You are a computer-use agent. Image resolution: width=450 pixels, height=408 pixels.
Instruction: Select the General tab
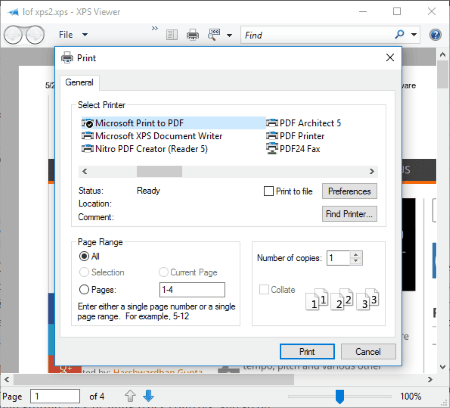pos(79,82)
